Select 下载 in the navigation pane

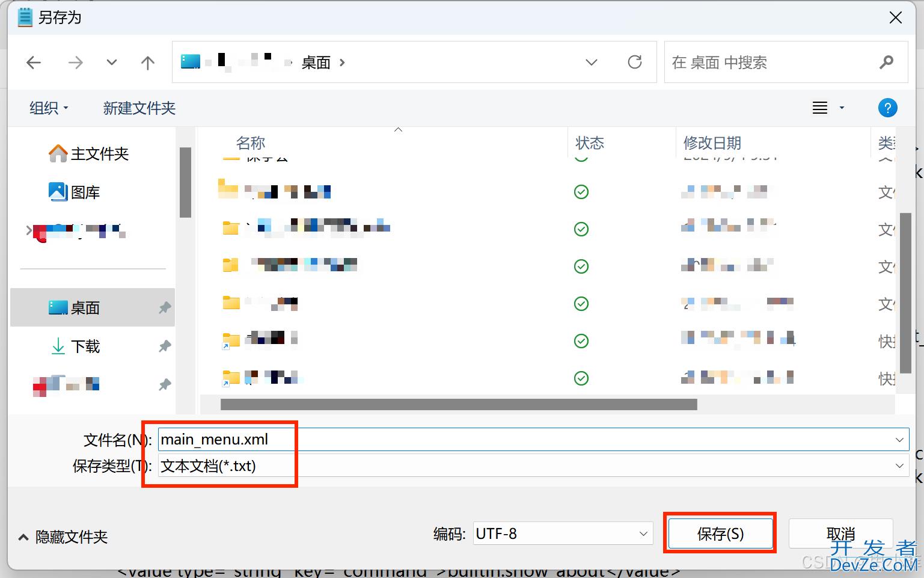(75, 346)
